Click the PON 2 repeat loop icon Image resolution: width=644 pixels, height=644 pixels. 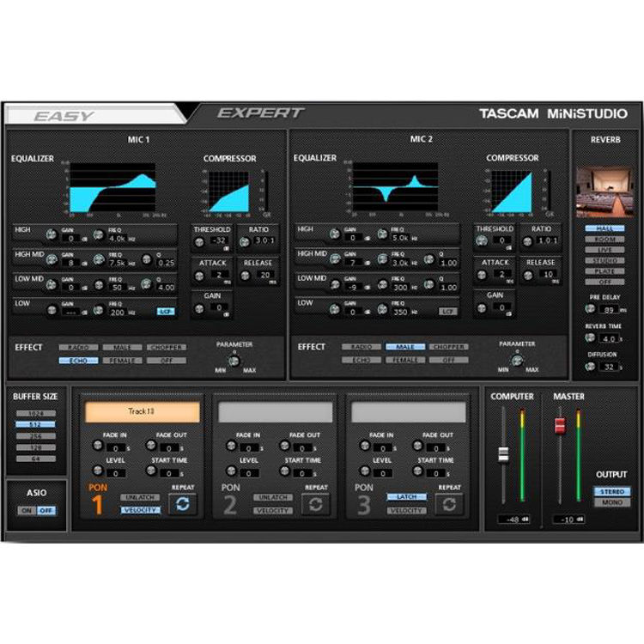[315, 504]
